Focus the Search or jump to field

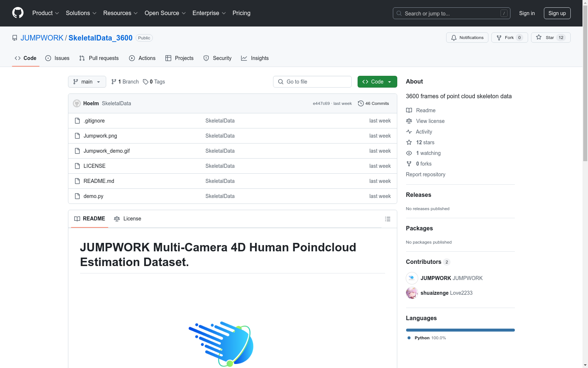[x=452, y=13]
